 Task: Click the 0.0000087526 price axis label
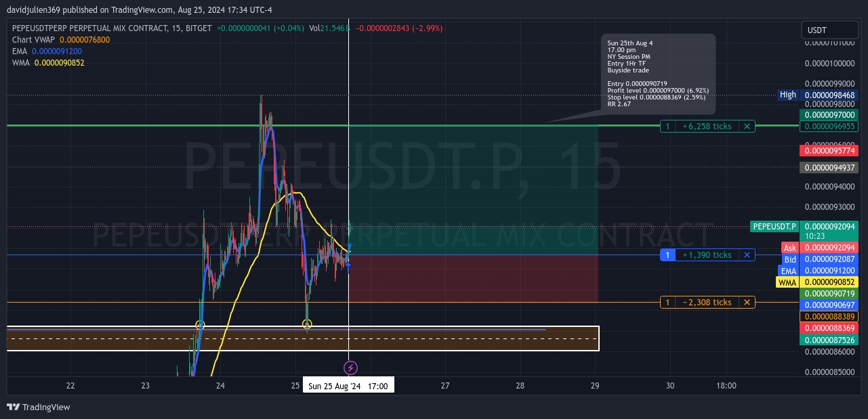(x=830, y=340)
